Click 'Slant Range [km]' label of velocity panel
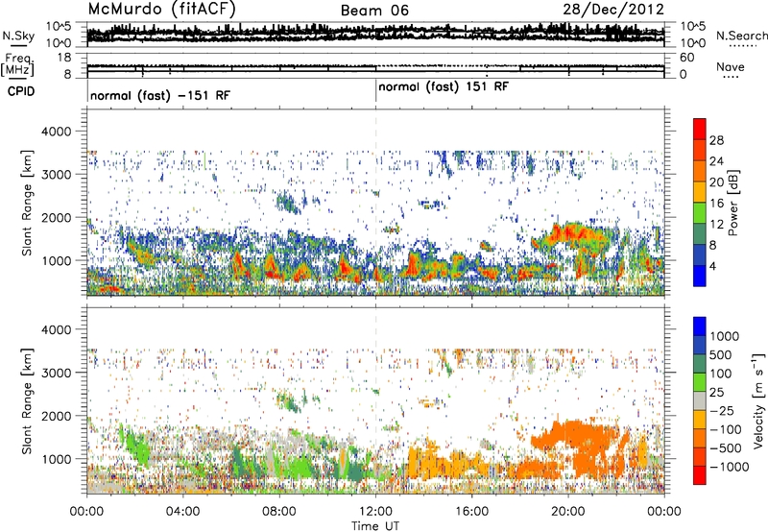Image resolution: width=768 pixels, height=532 pixels. (27, 401)
